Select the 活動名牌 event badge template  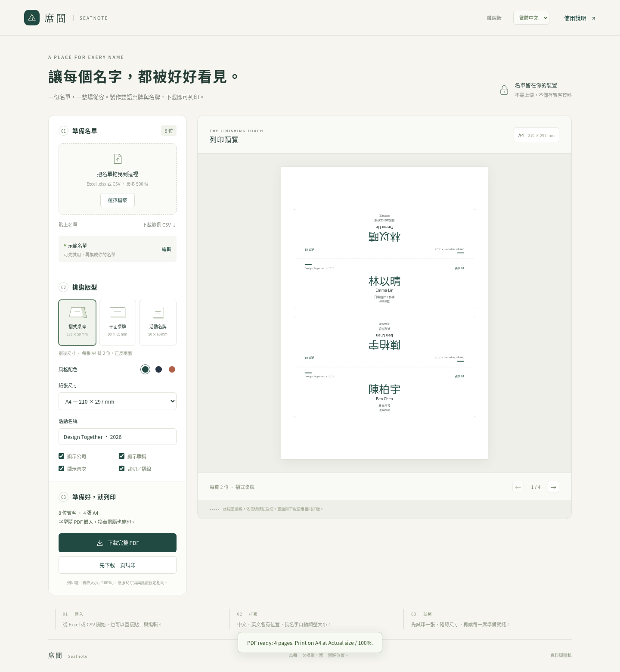click(x=158, y=323)
